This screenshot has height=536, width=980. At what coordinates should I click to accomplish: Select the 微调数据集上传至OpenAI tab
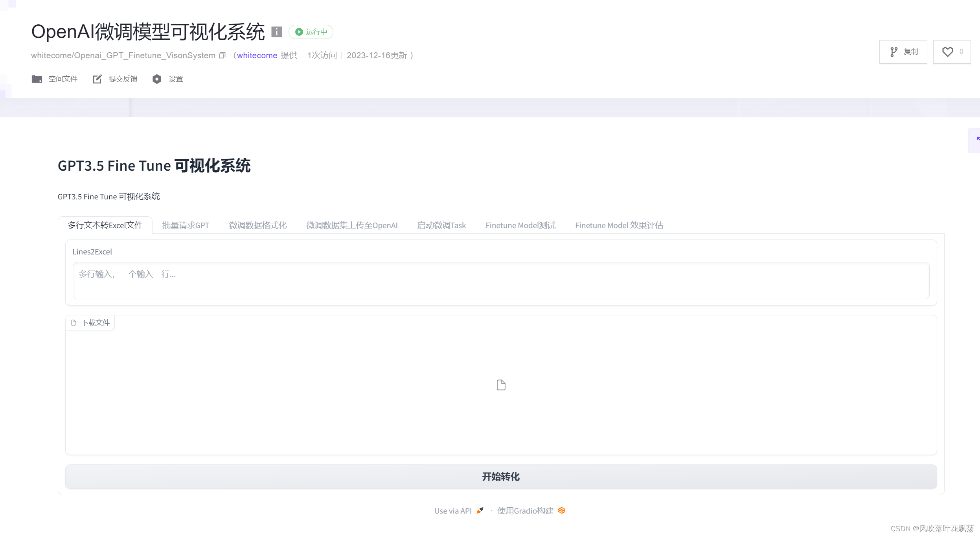point(352,225)
